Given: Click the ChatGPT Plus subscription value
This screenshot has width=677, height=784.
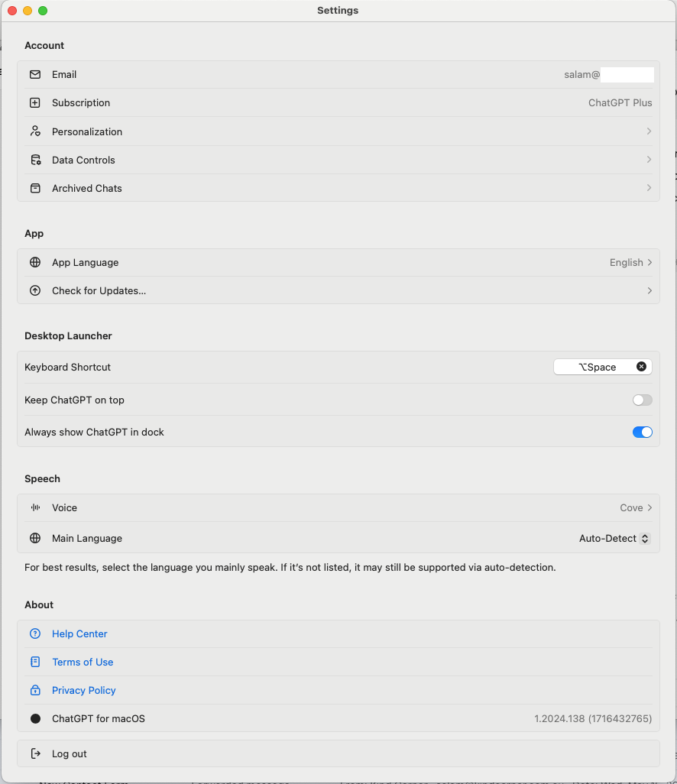Looking at the screenshot, I should (620, 102).
